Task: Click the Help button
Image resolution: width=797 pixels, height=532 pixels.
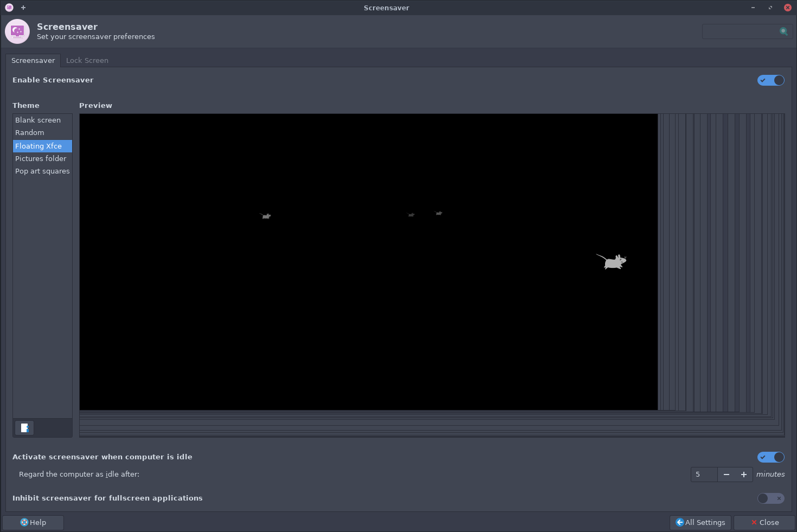Action: tap(33, 523)
